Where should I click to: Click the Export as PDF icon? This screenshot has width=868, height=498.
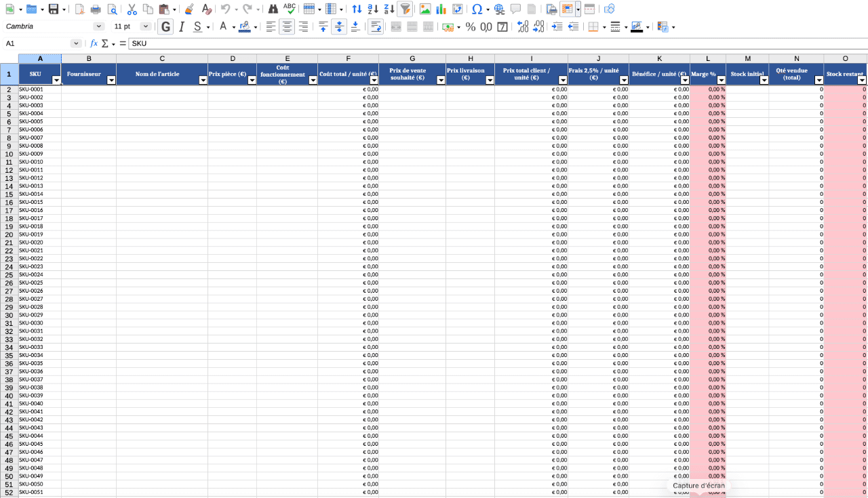pyautogui.click(x=80, y=9)
